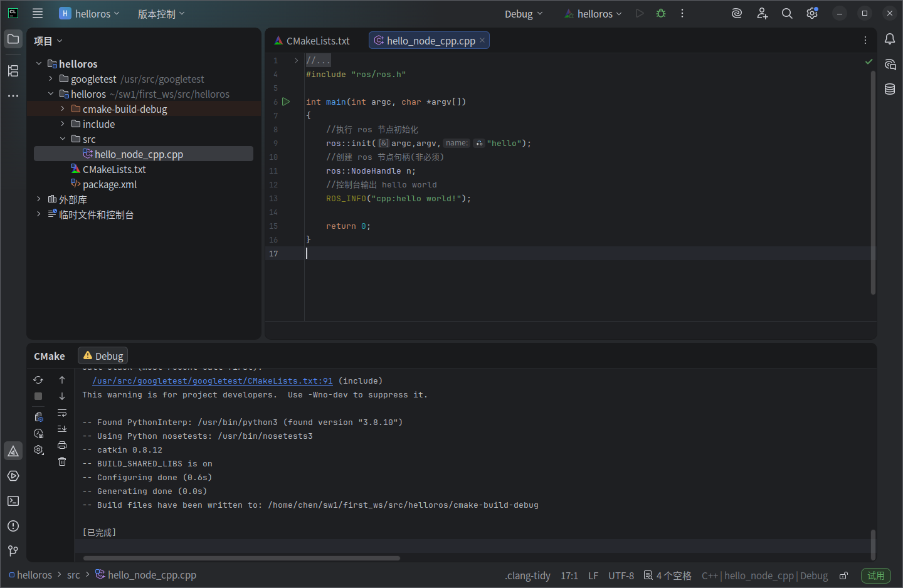The height and width of the screenshot is (588, 903).
Task: Click the 试用 trial button
Action: (876, 575)
